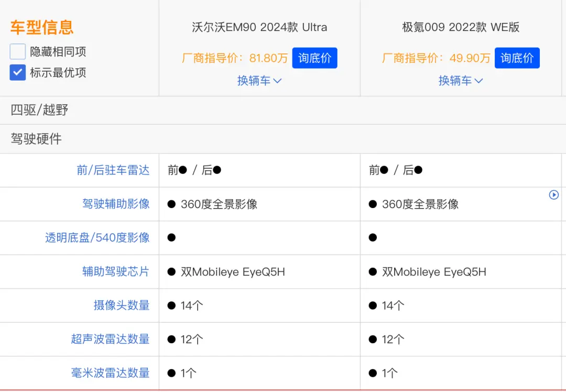This screenshot has height=392, width=566.
Task: Open the 透明底盘/540度影像 row label link
Action: click(97, 238)
